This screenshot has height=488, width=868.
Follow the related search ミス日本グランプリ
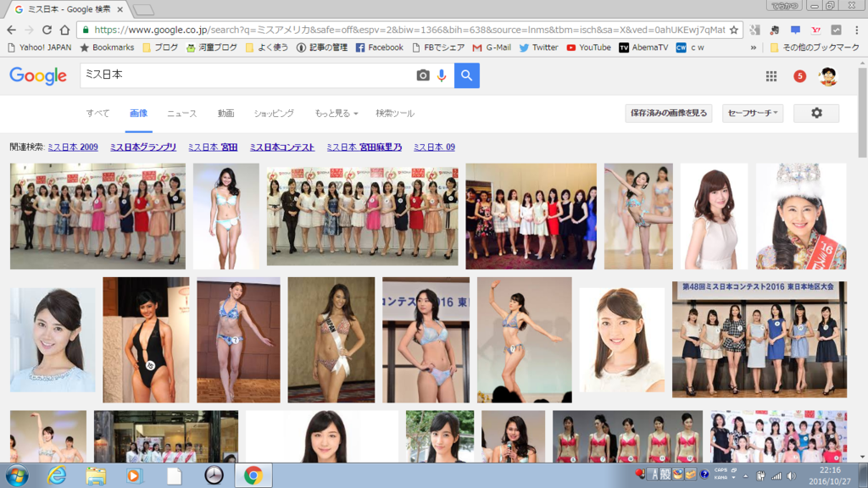click(x=142, y=147)
